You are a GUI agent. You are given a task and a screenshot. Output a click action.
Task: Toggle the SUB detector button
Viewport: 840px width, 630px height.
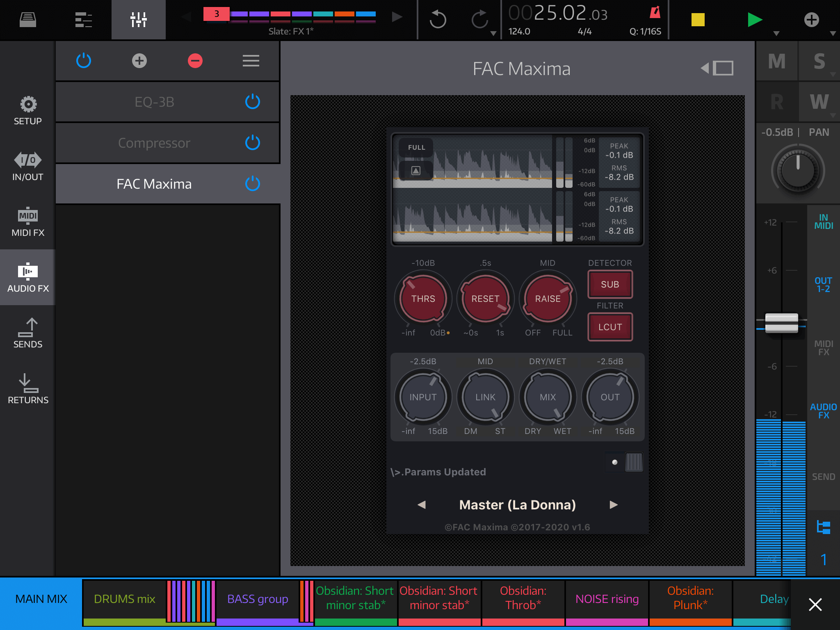tap(610, 284)
